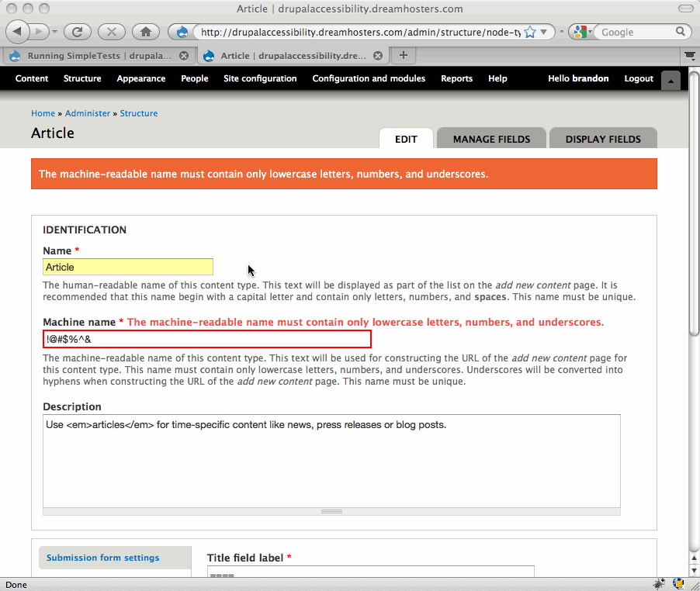700x591 pixels.
Task: Switch to DISPLAY FIELDS tab
Action: (603, 139)
